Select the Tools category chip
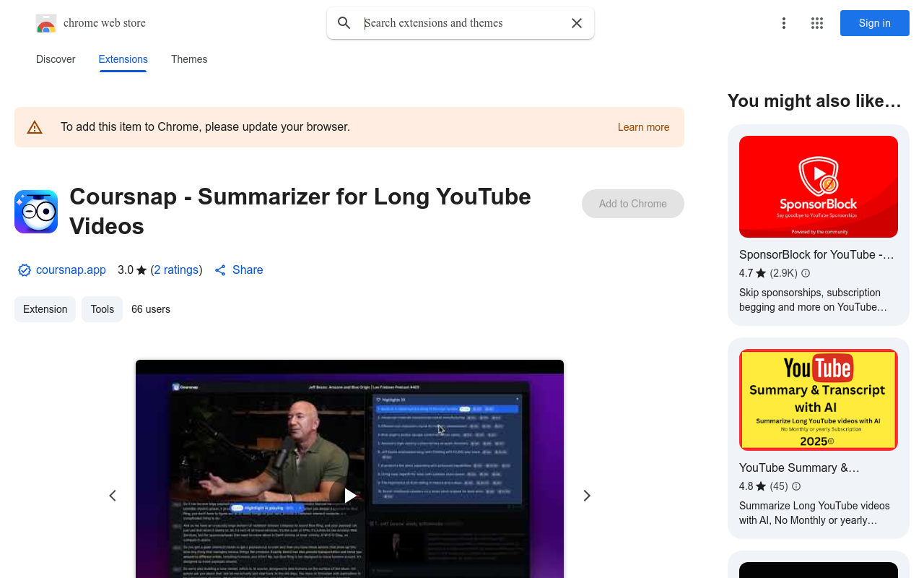 tap(102, 309)
